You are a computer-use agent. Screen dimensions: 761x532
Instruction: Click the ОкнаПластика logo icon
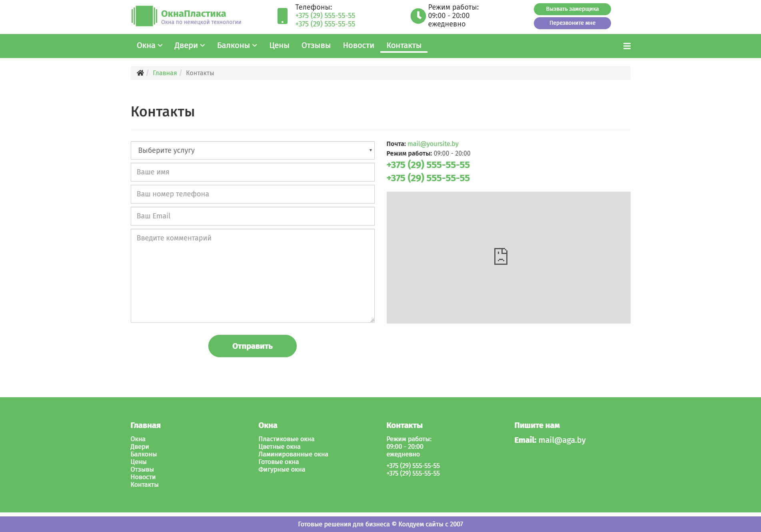(144, 16)
